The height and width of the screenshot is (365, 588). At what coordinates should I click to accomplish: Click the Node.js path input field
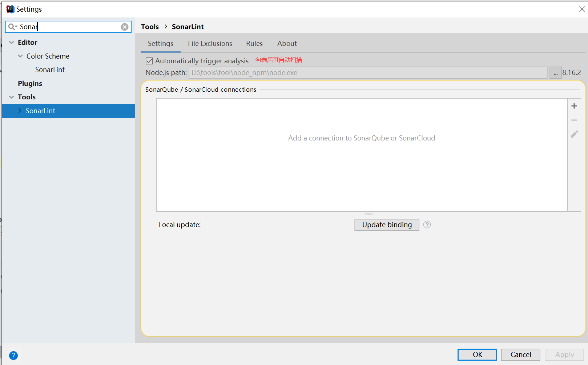tap(368, 73)
